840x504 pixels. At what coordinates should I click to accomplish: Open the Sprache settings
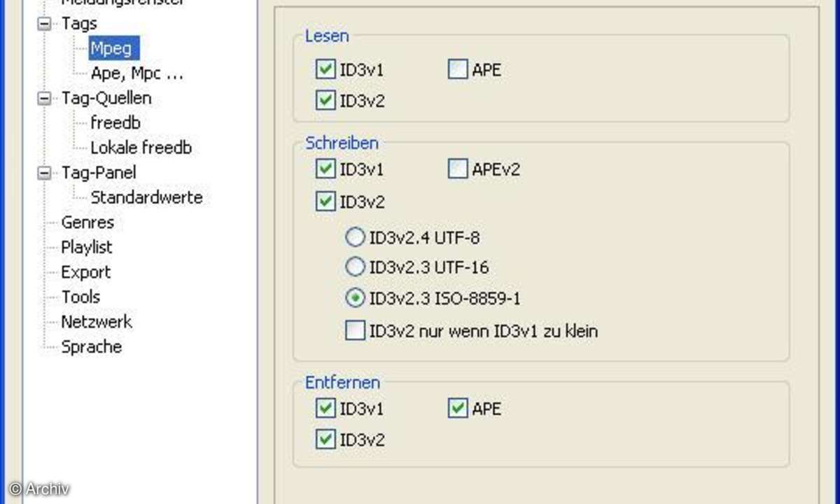coord(91,346)
